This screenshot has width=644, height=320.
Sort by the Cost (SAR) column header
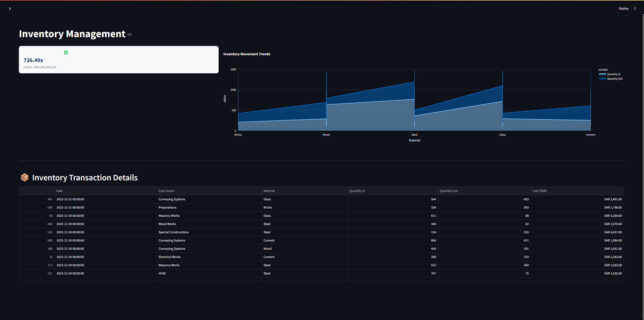[577, 191]
